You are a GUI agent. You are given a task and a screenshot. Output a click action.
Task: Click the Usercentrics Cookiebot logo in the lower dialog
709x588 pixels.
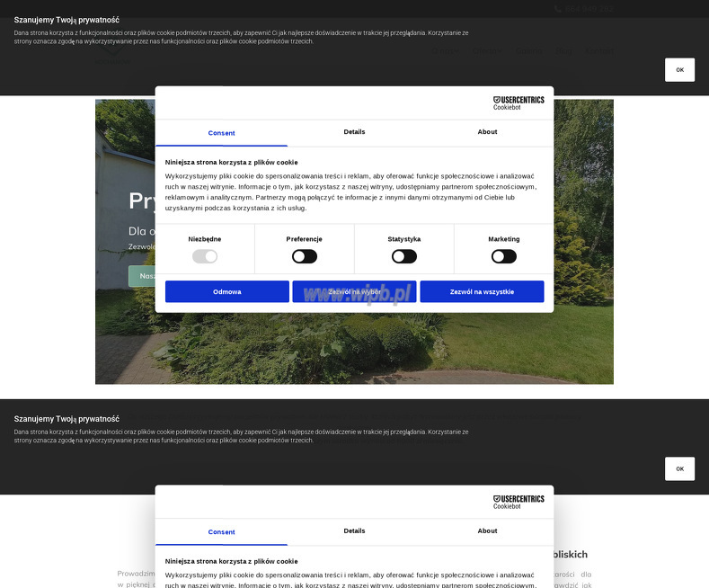click(518, 502)
